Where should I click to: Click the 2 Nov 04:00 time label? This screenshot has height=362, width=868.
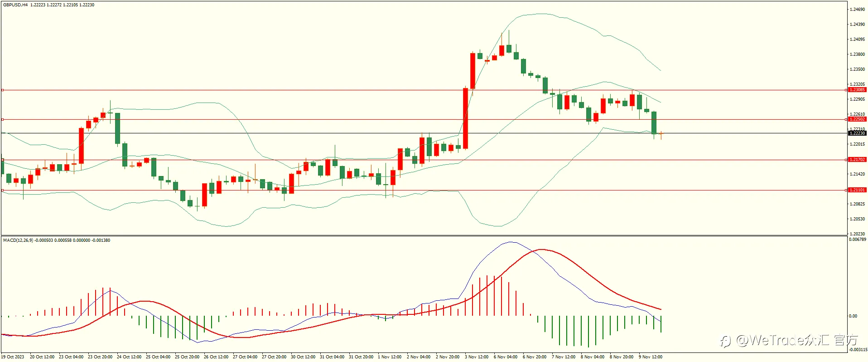pos(419,357)
